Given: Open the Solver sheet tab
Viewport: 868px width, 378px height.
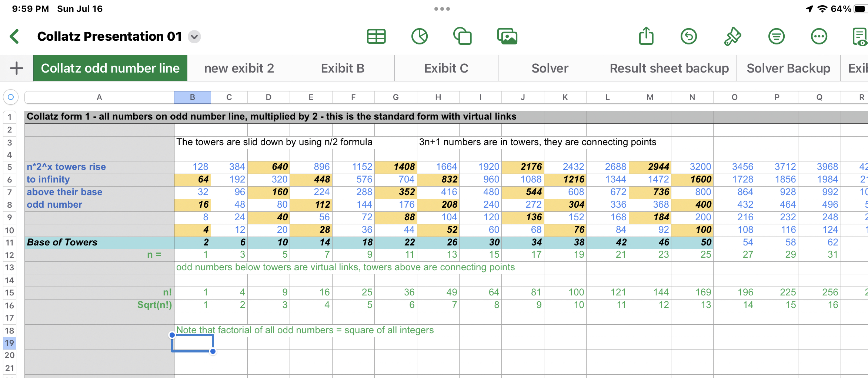Looking at the screenshot, I should [x=550, y=68].
